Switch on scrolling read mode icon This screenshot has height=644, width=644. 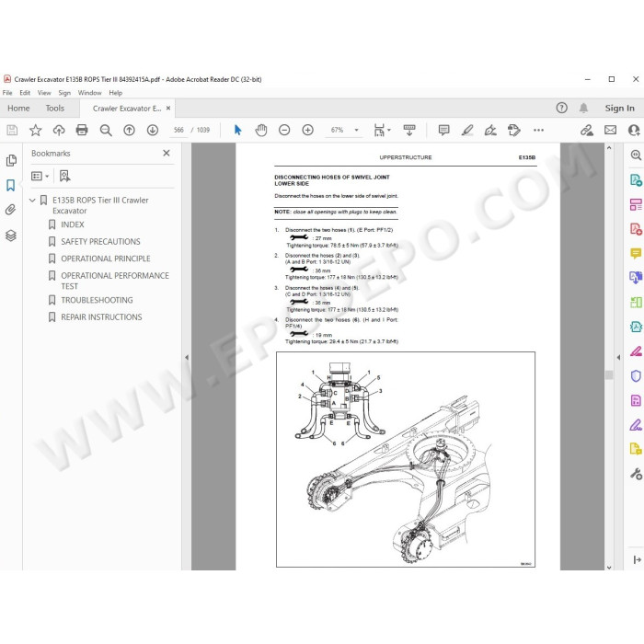409,131
